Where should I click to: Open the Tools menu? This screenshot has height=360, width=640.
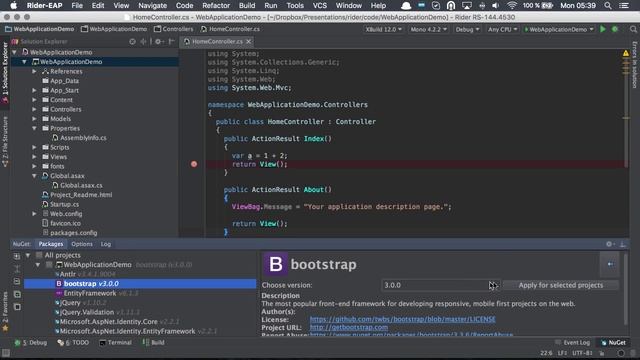295,5
